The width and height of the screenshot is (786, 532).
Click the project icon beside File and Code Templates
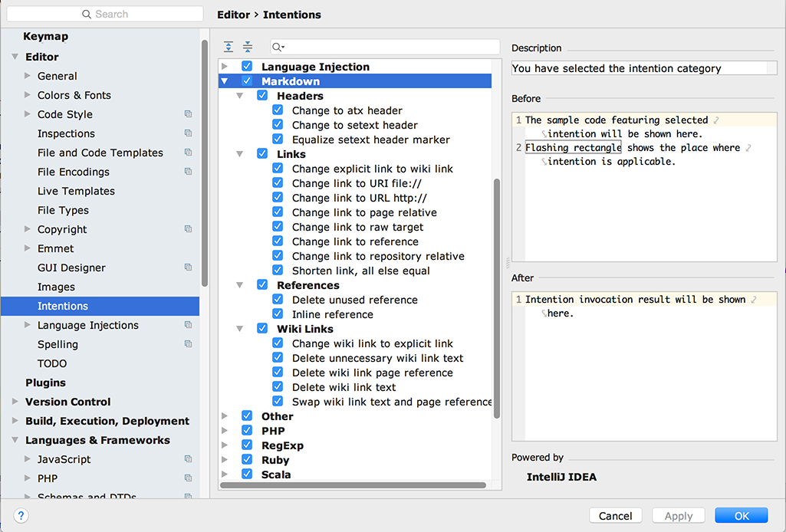pyautogui.click(x=188, y=153)
